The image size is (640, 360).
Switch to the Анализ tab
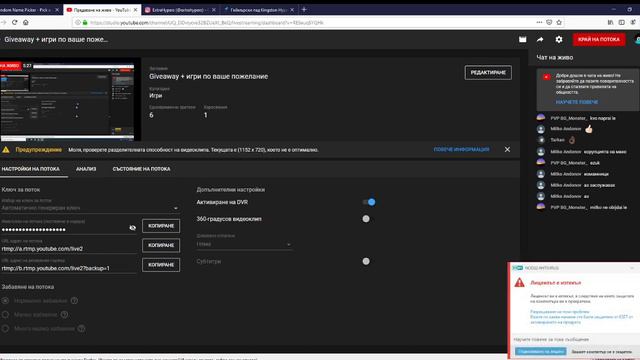point(86,169)
